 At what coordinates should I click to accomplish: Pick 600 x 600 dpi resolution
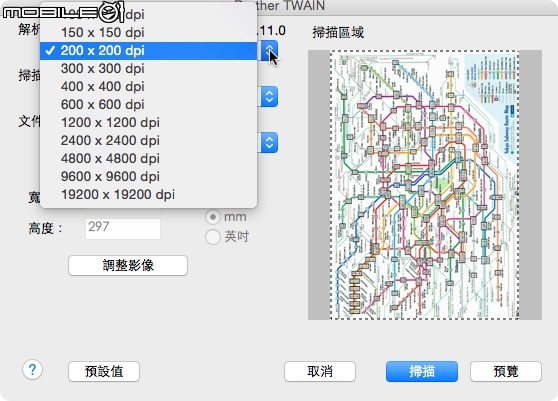pyautogui.click(x=148, y=105)
